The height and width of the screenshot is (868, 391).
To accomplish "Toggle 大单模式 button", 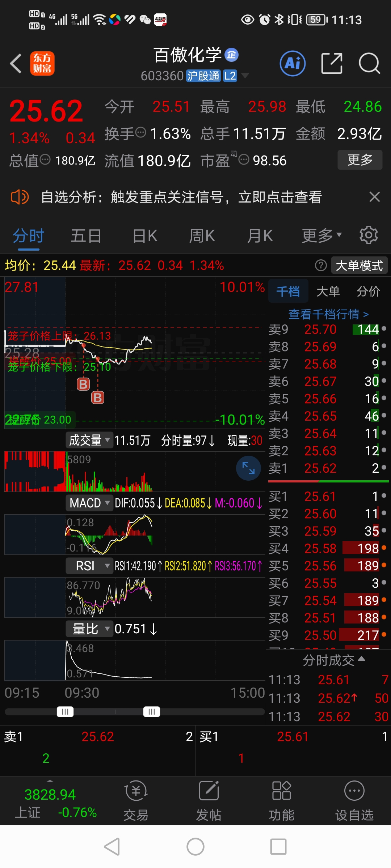I will 359,265.
